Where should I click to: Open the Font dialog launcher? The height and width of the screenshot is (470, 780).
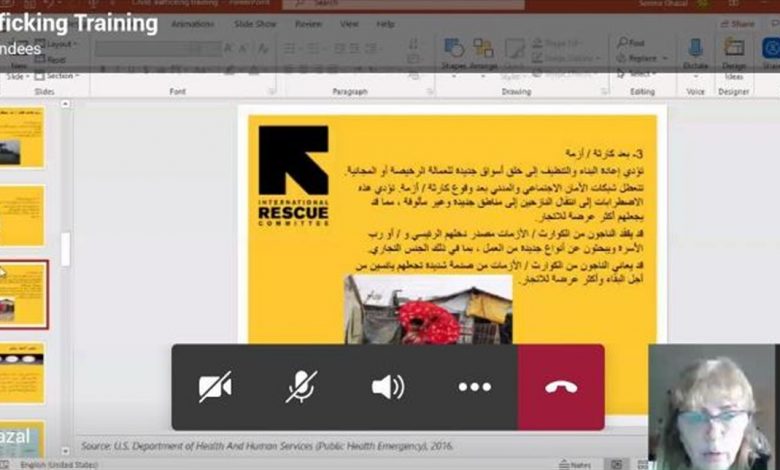pos(272,92)
